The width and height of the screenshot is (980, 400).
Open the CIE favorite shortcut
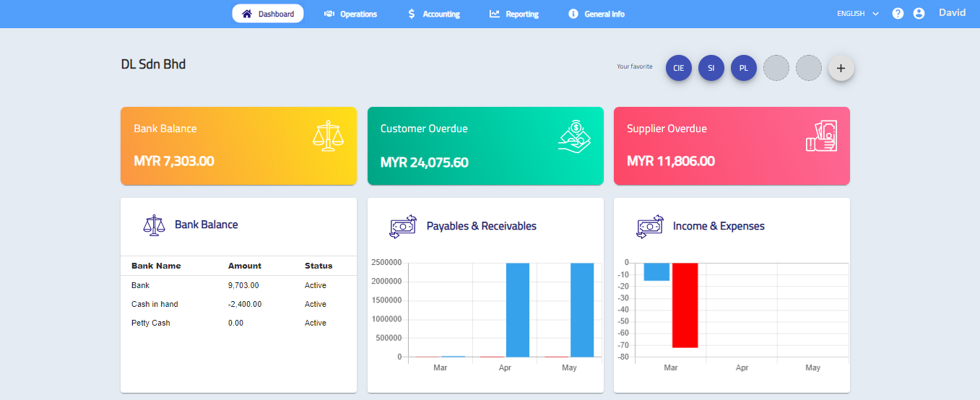(x=678, y=68)
